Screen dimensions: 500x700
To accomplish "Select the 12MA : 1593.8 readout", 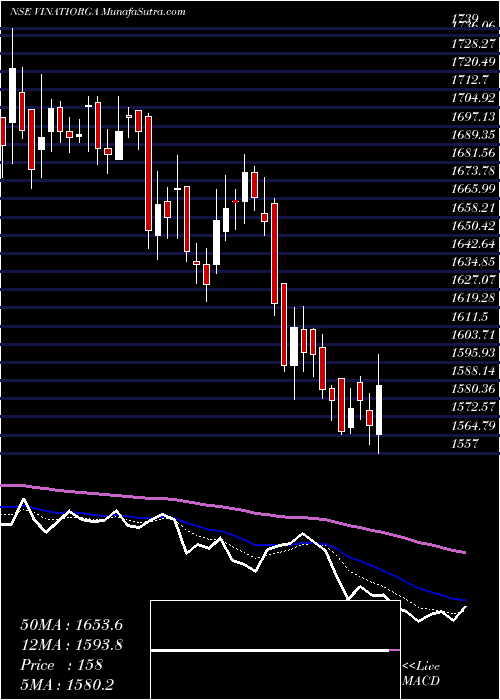I will pyautogui.click(x=71, y=645).
